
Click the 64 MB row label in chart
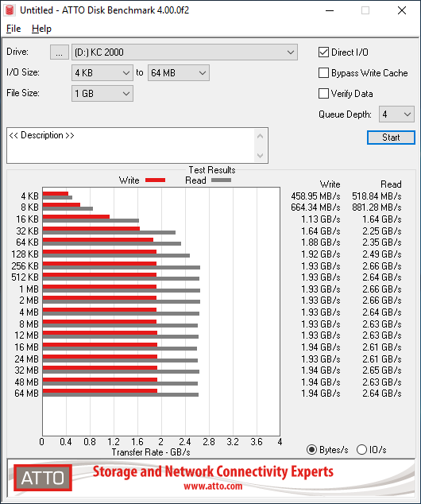point(27,394)
